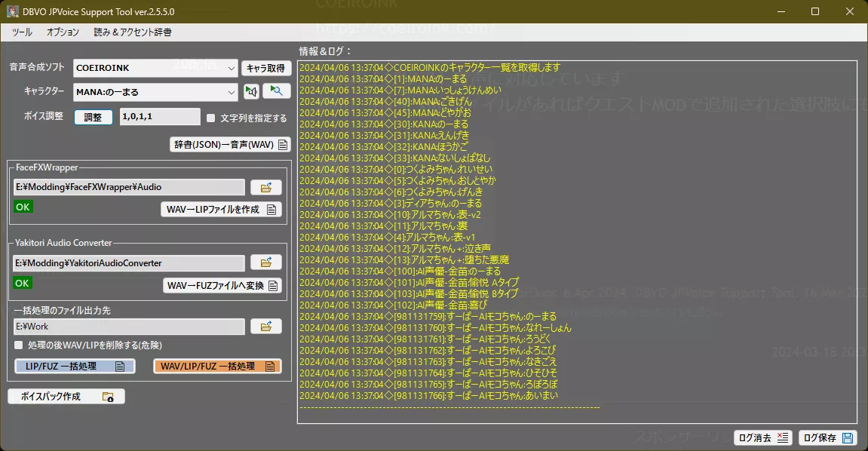Open the 音声合成ソフト COEIROINK dropdown
This screenshot has width=868, height=451.
155,68
